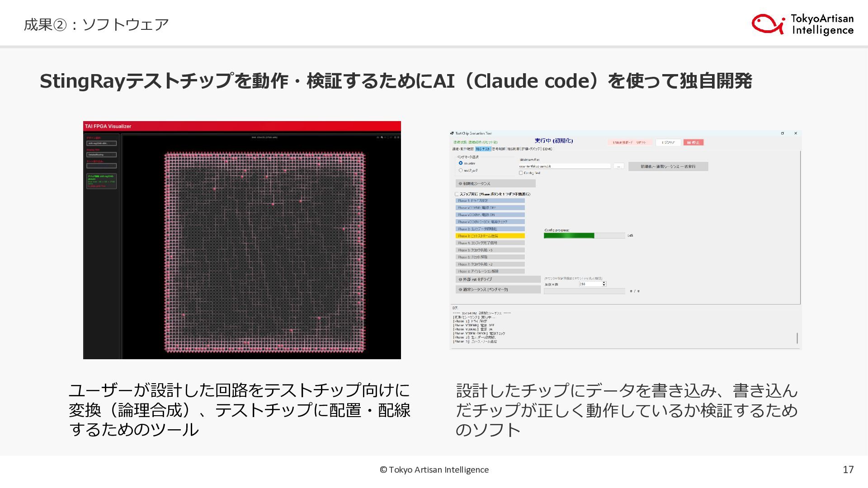Viewport: 868px width, 488px height.
Task: Click the Phase VDDEN0 電源 OFF button
Action: point(490,208)
